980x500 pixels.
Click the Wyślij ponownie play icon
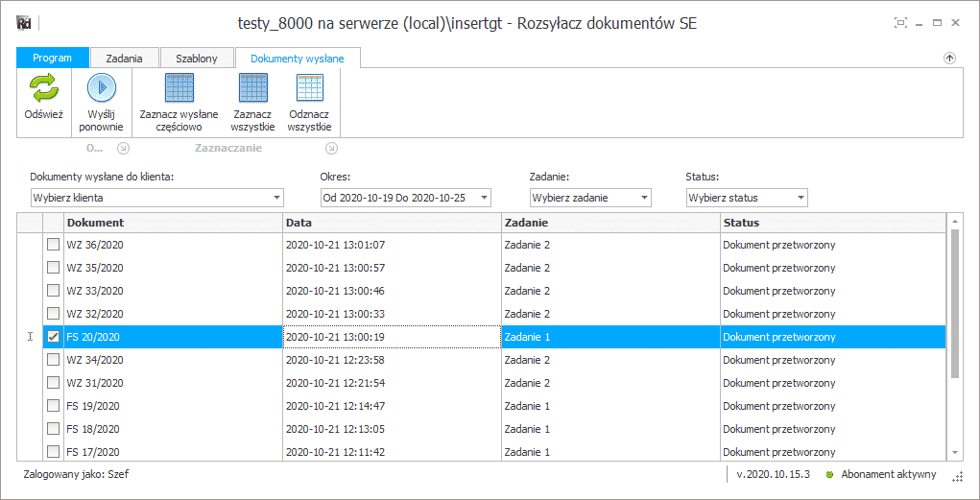tap(102, 87)
